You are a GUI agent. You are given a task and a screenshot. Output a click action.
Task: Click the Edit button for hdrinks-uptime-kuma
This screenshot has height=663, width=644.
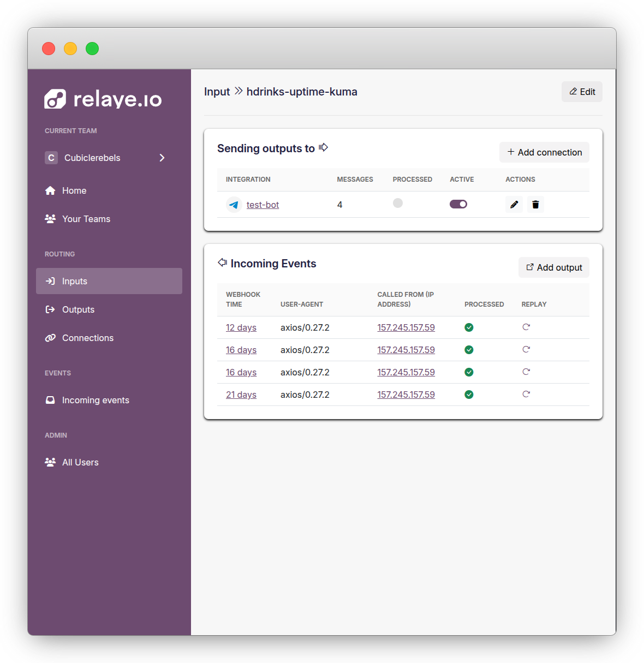click(582, 92)
